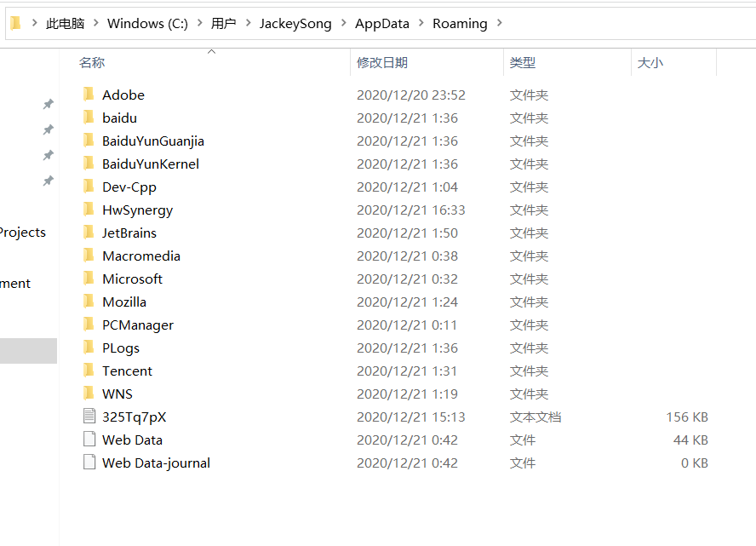756x546 pixels.
Task: Click the Mozilla folder icon
Action: [89, 302]
